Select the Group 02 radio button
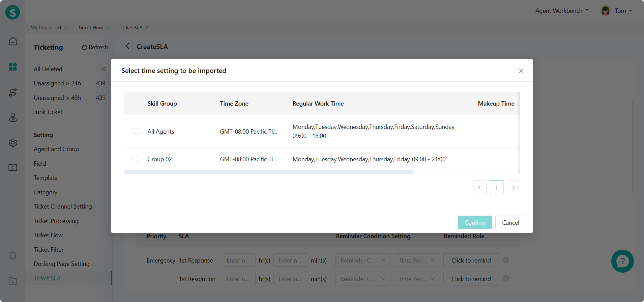The width and height of the screenshot is (644, 302). click(x=136, y=159)
